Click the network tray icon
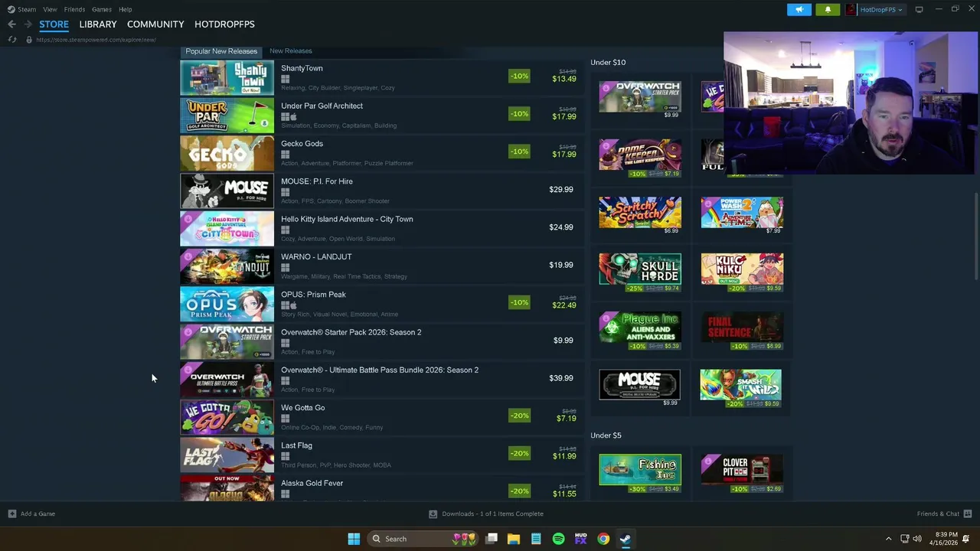 pyautogui.click(x=904, y=539)
